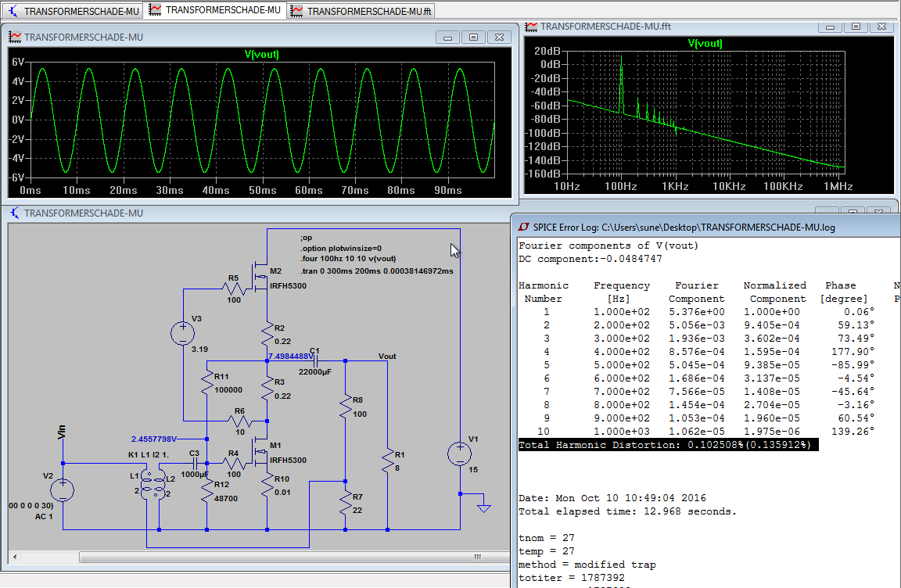The height and width of the screenshot is (588, 901).
Task: Select voltage source V1 symbol
Action: click(x=460, y=454)
